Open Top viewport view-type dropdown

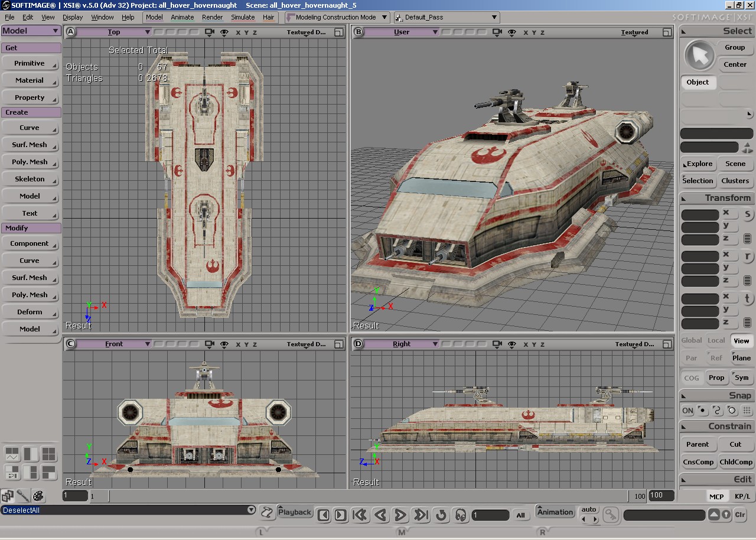[114, 32]
